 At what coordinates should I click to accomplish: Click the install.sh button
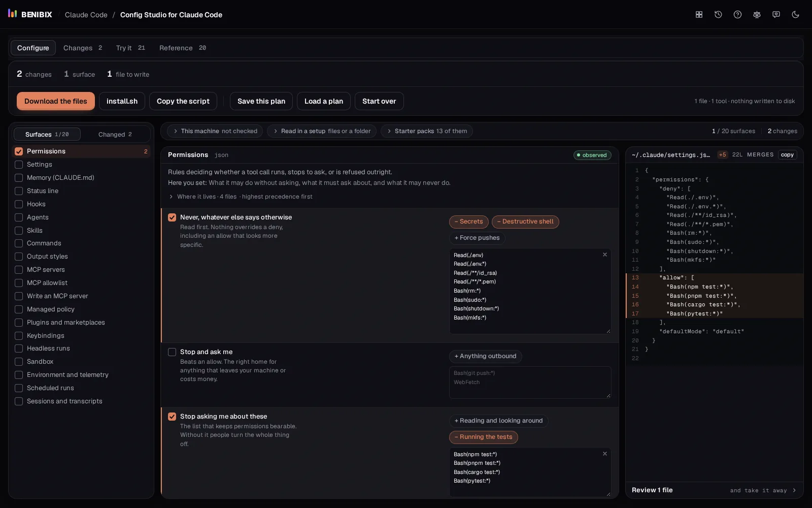[122, 101]
